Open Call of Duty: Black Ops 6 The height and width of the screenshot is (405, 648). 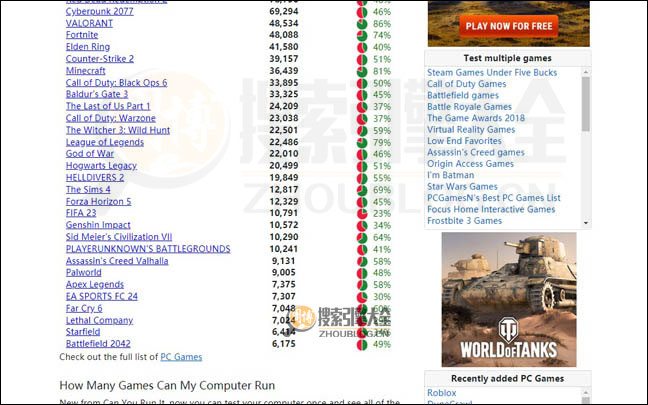pyautogui.click(x=117, y=83)
